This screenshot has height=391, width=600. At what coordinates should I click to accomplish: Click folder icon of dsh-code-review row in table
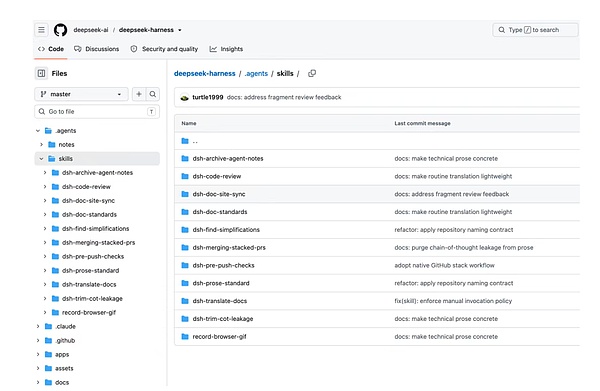(x=185, y=176)
